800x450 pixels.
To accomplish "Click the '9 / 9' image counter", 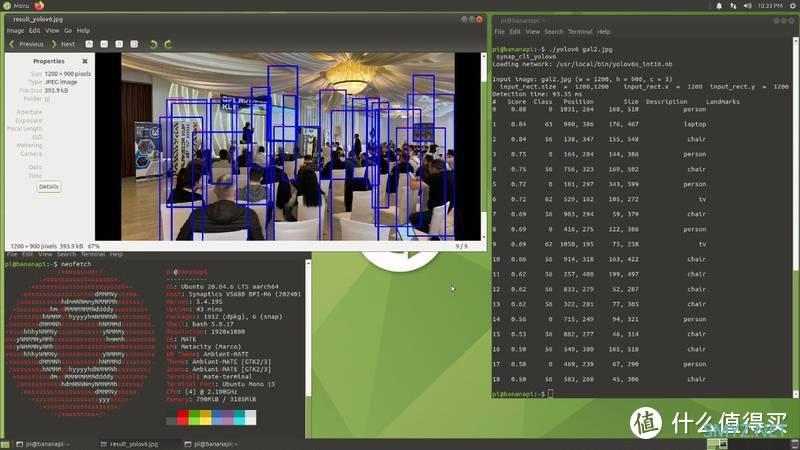I will pyautogui.click(x=461, y=246).
